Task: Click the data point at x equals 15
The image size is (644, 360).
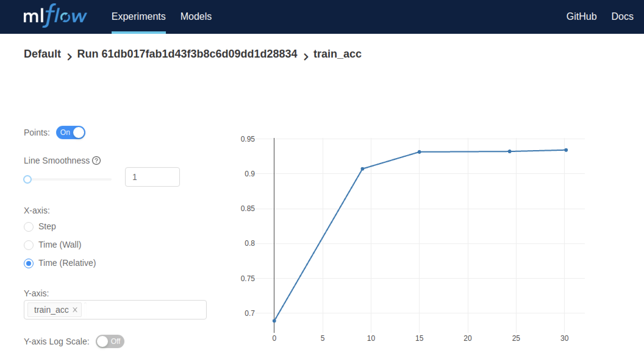Action: 419,152
